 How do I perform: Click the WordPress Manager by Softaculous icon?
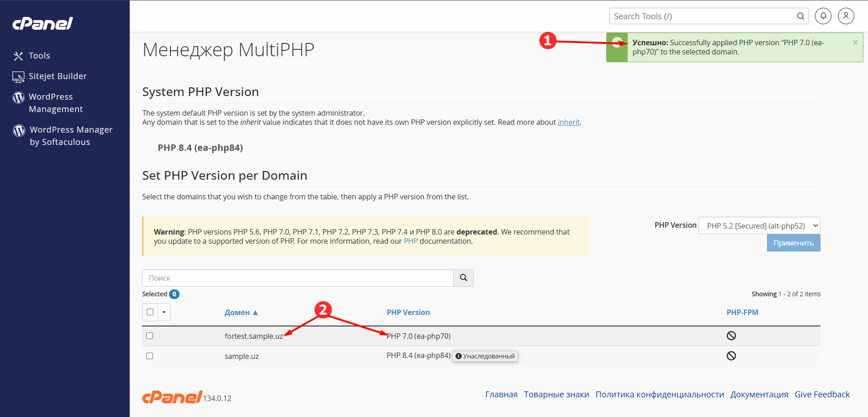click(19, 130)
